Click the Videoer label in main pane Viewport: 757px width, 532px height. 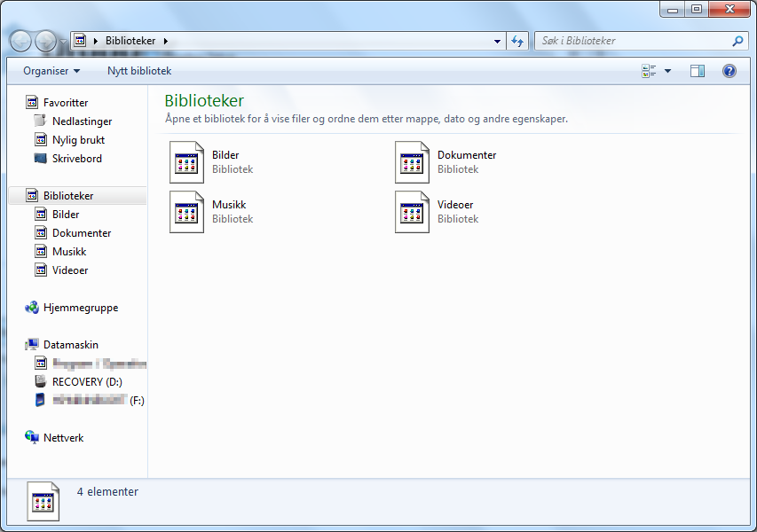(x=455, y=205)
